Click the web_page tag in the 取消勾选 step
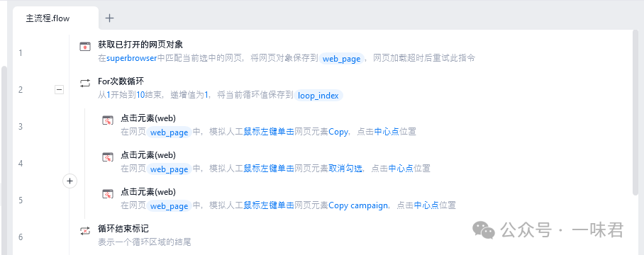The width and height of the screenshot is (644, 255). click(x=170, y=169)
